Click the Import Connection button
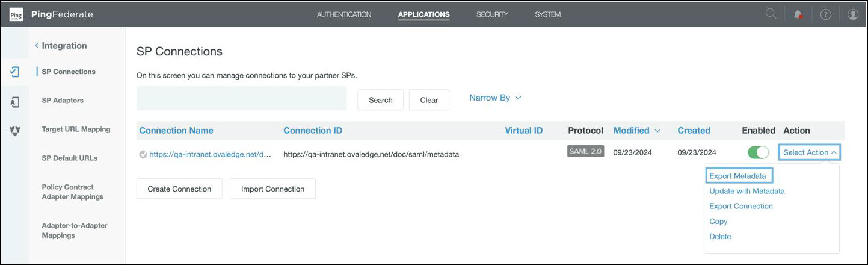The height and width of the screenshot is (265, 868). pyautogui.click(x=272, y=189)
